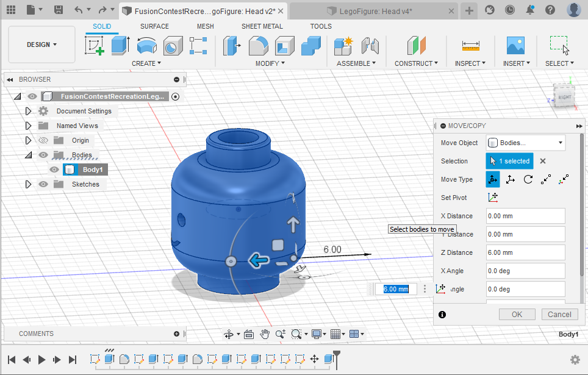Switch to the TOOLS tab

coord(321,26)
